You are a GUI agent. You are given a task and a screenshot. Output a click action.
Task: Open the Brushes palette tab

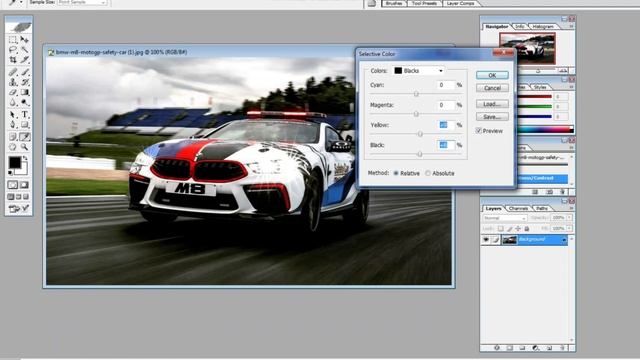pyautogui.click(x=394, y=3)
